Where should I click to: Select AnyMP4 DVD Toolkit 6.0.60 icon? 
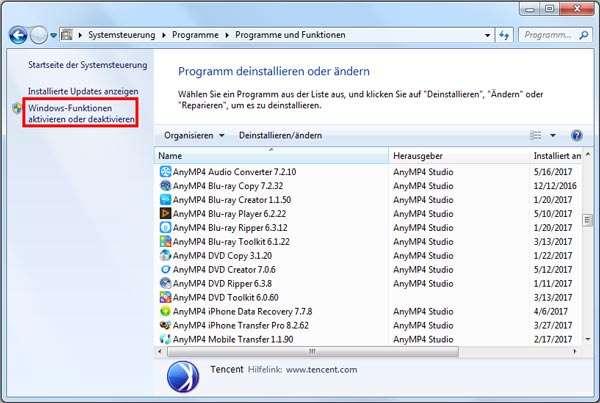pos(165,297)
